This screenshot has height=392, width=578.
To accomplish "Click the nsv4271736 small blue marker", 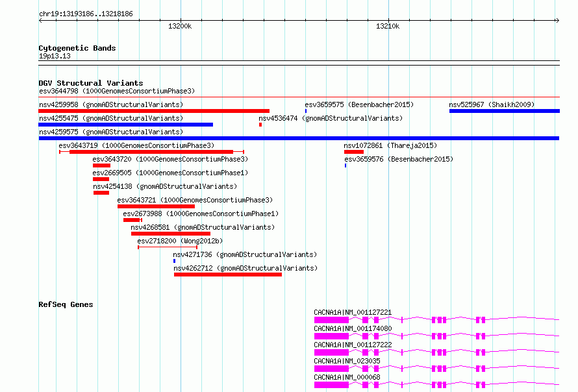I will click(x=174, y=261).
